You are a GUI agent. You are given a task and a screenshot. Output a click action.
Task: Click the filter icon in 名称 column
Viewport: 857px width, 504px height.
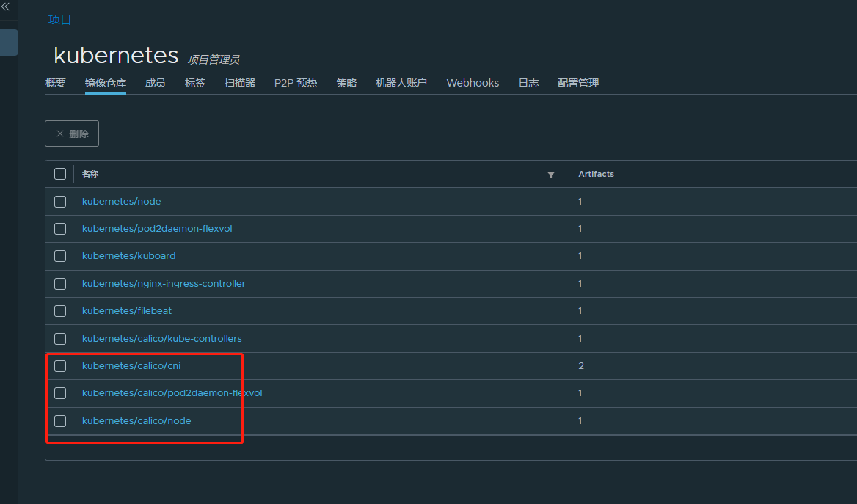pyautogui.click(x=551, y=175)
